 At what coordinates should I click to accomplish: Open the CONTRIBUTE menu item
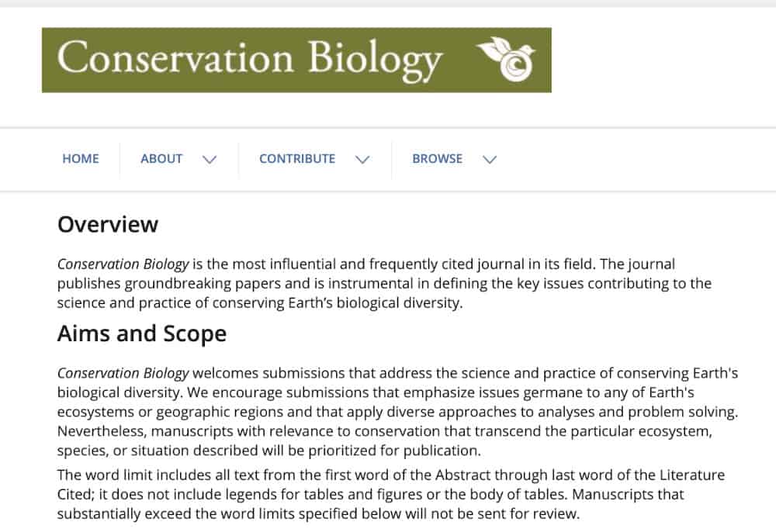pos(297,159)
